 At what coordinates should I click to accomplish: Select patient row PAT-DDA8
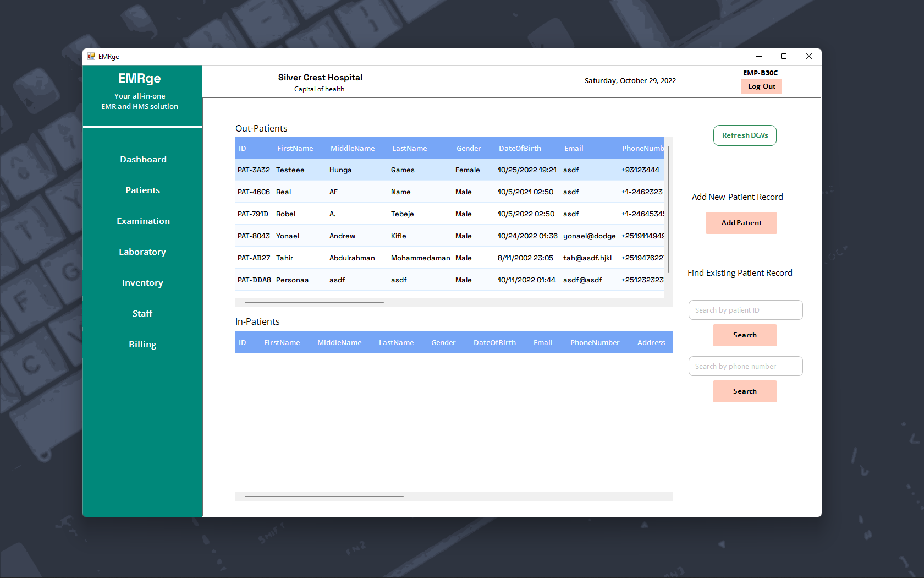[449, 280]
